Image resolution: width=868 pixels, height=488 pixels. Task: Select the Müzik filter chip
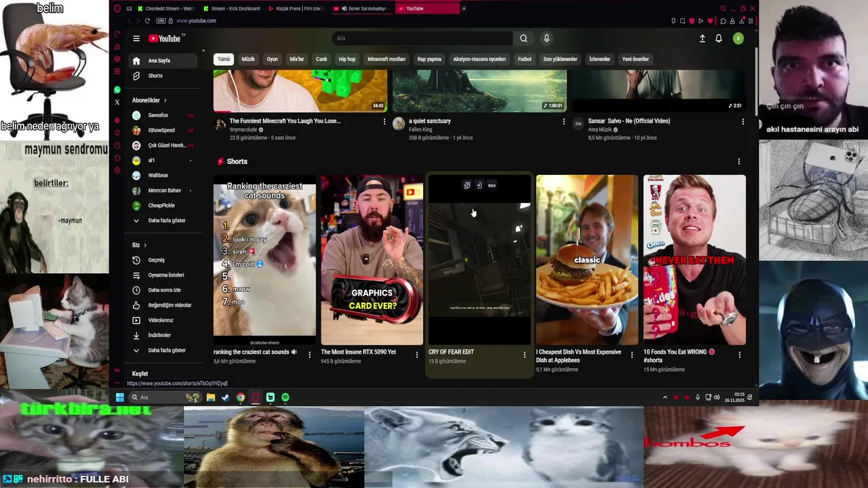(x=248, y=59)
